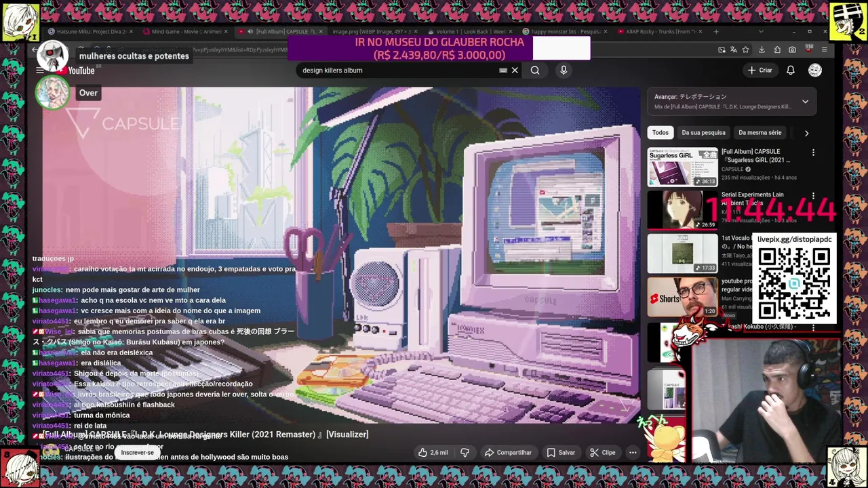Expand the Avançar mix playlist chevron
The image size is (868, 488).
click(x=805, y=102)
